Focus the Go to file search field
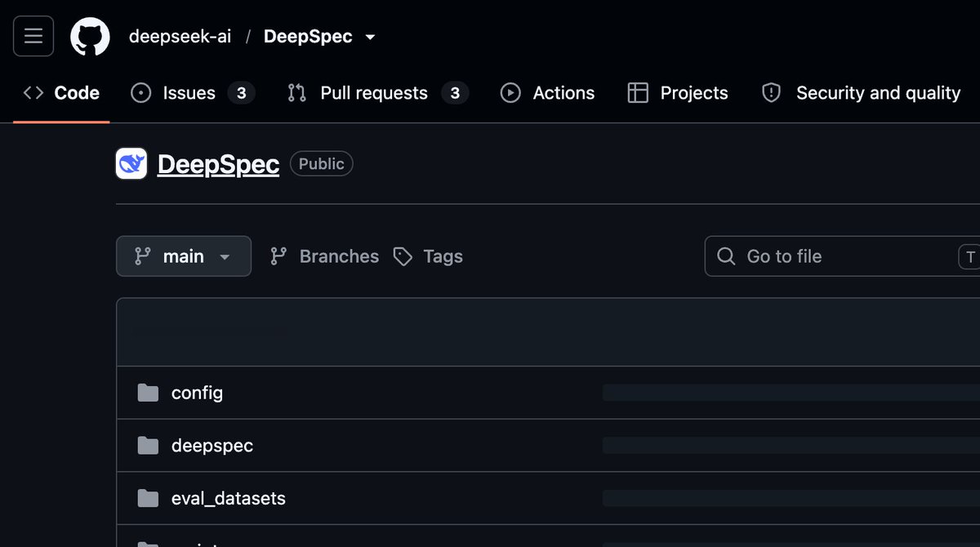980x547 pixels. (x=842, y=256)
